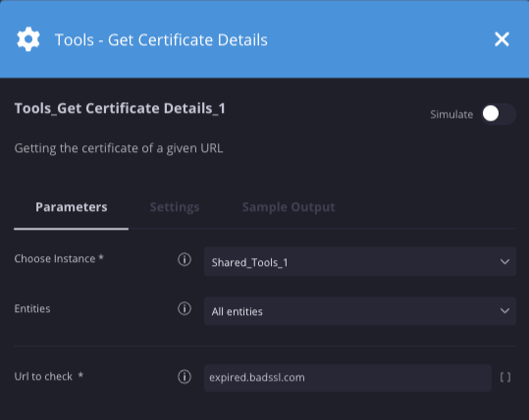Screen dimensions: 529x420
Task: Open the Sample Output tab
Action: pyautogui.click(x=289, y=207)
